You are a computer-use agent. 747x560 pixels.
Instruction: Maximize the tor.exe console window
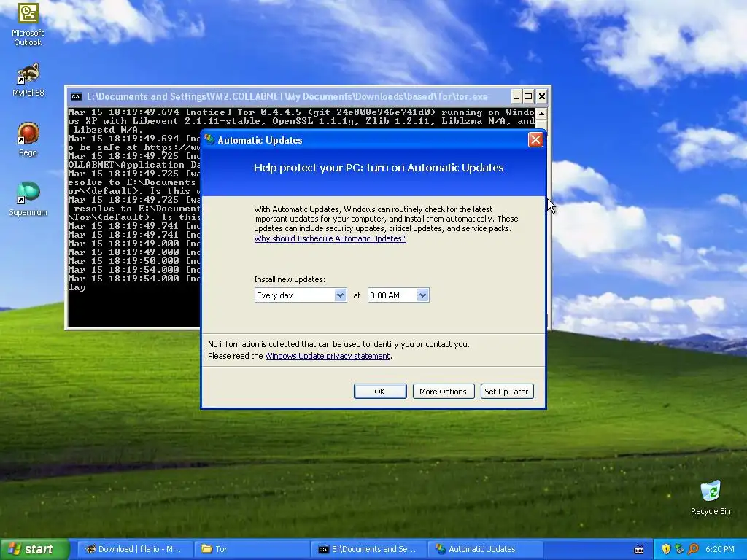pyautogui.click(x=528, y=97)
